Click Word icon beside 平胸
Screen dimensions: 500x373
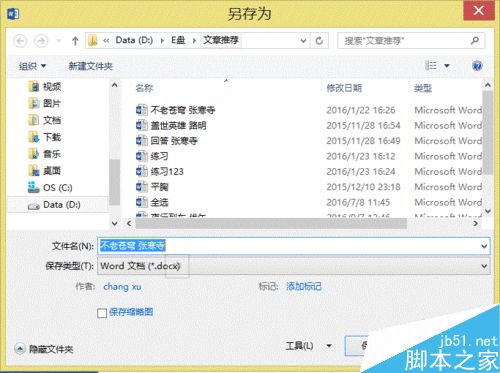click(x=141, y=187)
